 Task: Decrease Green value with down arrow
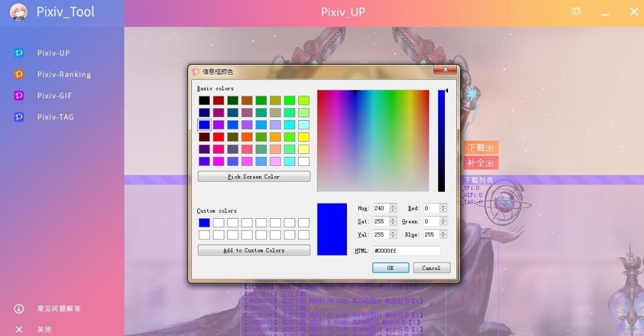tap(443, 224)
